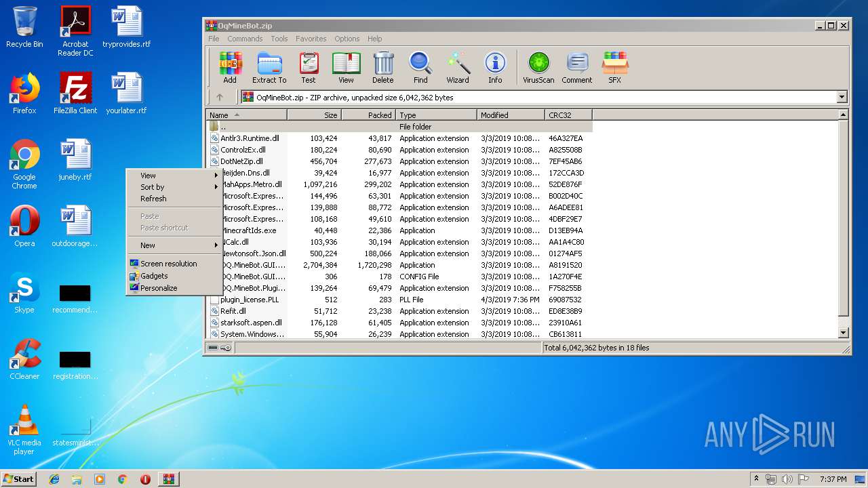The width and height of the screenshot is (868, 488).
Task: Click the View toolbar icon
Action: [346, 68]
